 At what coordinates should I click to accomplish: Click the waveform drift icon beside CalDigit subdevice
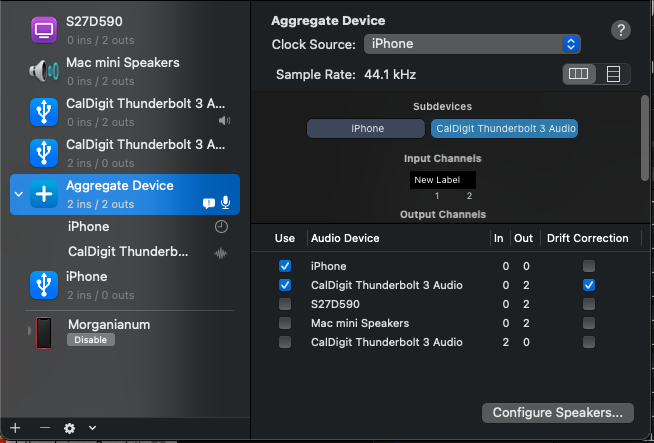tap(221, 253)
